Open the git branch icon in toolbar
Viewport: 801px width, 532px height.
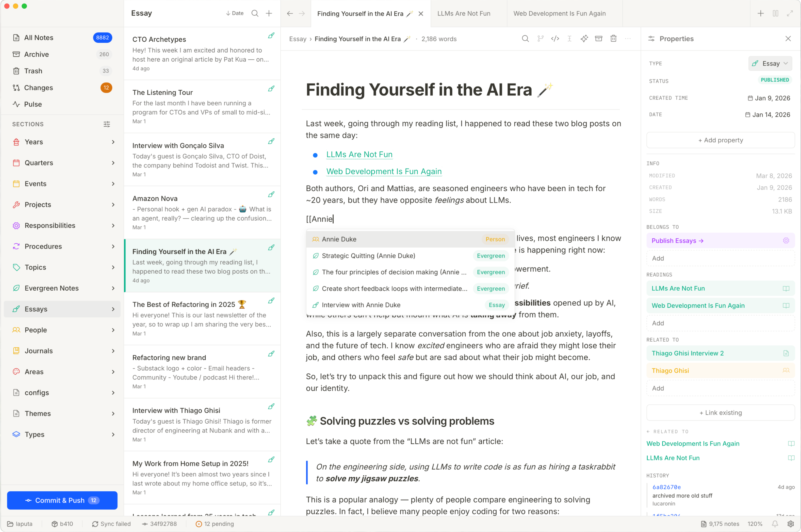pyautogui.click(x=540, y=39)
